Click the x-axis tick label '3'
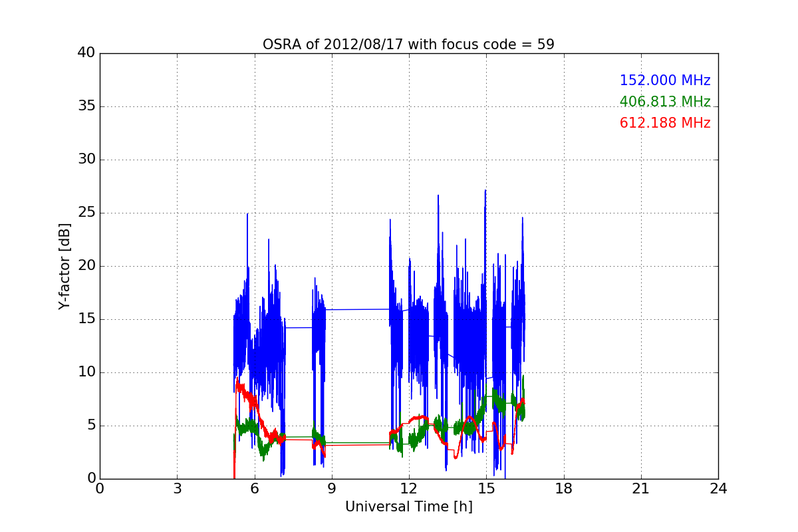The width and height of the screenshot is (798, 532). click(x=177, y=489)
